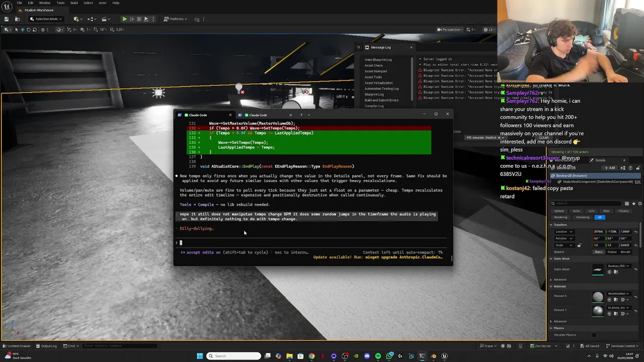Select Asset Check category in Message Log
The height and width of the screenshot is (362, 644).
[373, 65]
